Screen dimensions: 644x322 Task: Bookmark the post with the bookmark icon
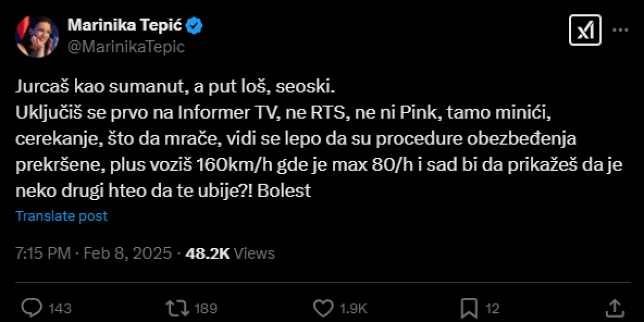click(x=469, y=308)
